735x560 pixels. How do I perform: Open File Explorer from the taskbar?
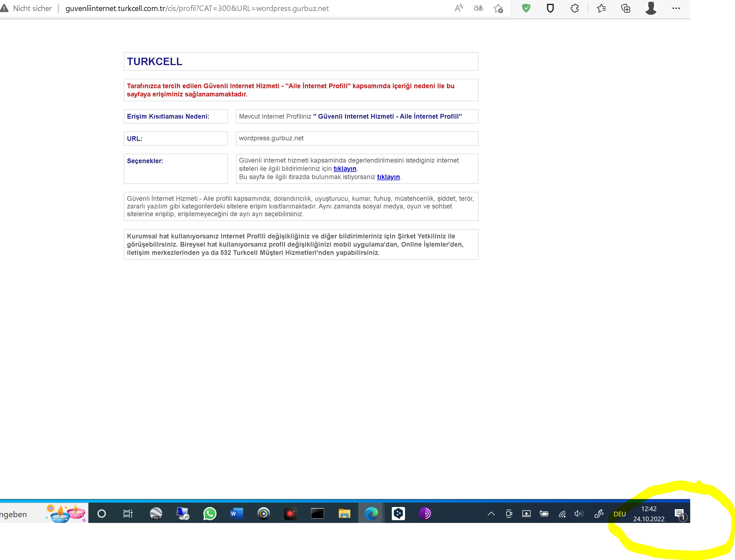pyautogui.click(x=344, y=514)
